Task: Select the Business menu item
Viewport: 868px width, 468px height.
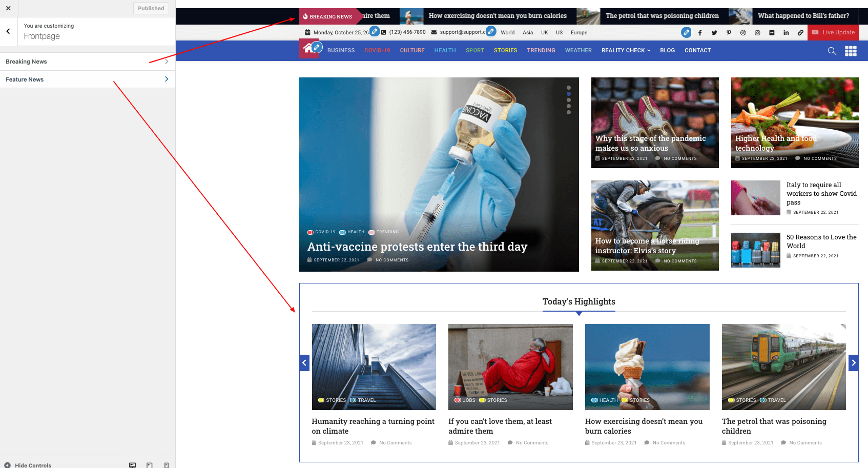Action: (341, 50)
